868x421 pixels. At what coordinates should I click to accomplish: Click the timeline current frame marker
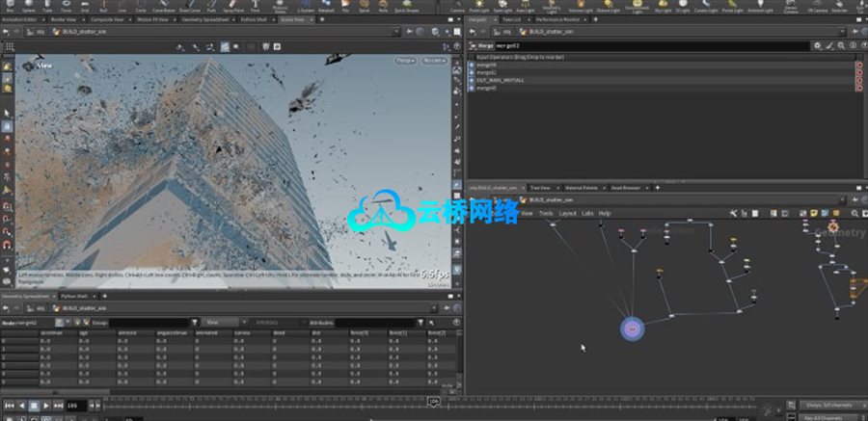pyautogui.click(x=434, y=401)
